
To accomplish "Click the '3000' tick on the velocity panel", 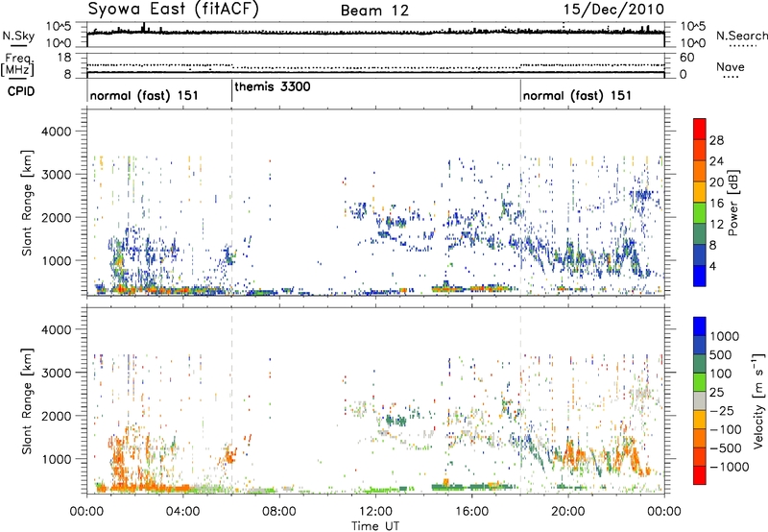I will coord(57,373).
